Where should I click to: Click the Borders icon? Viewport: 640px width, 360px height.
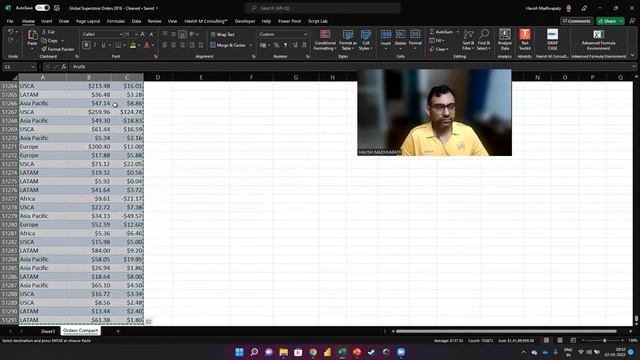(118, 45)
